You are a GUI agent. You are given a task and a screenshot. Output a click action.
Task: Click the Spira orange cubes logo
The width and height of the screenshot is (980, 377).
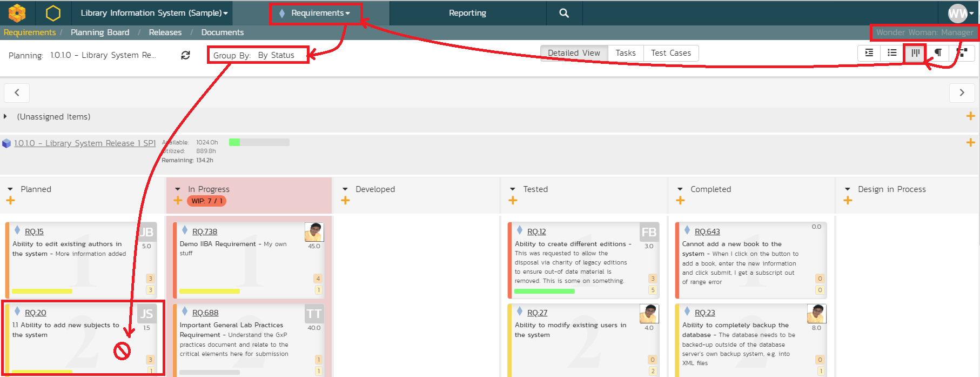(17, 12)
